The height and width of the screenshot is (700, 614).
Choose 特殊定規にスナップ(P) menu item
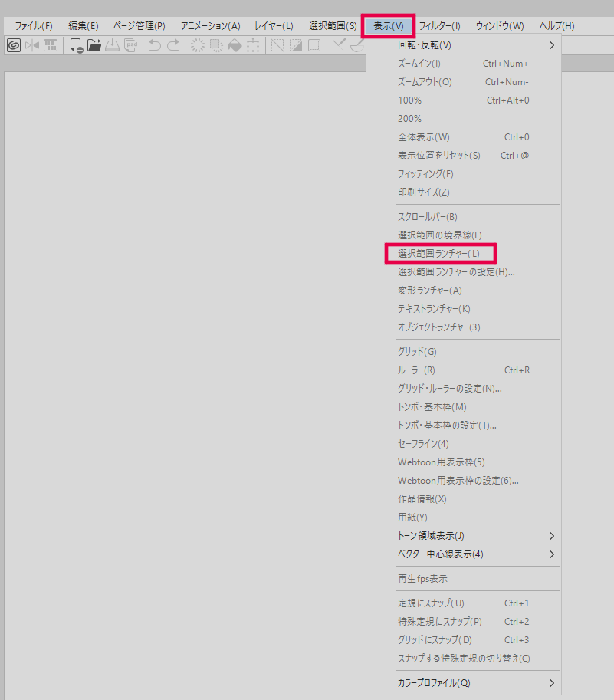point(464,622)
